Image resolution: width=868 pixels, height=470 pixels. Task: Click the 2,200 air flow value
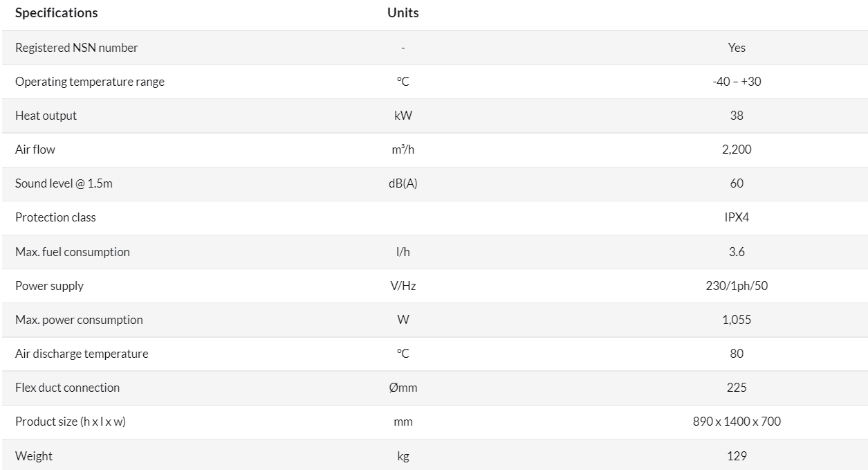737,150
